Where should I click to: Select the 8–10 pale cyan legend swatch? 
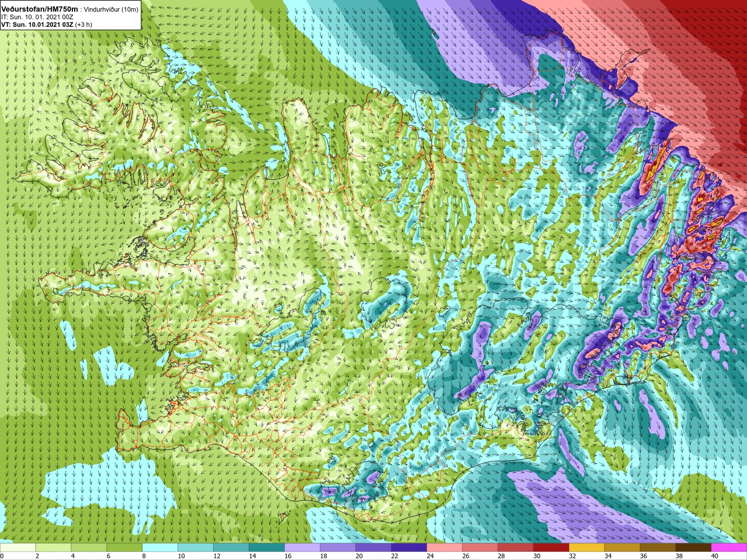[x=160, y=548]
